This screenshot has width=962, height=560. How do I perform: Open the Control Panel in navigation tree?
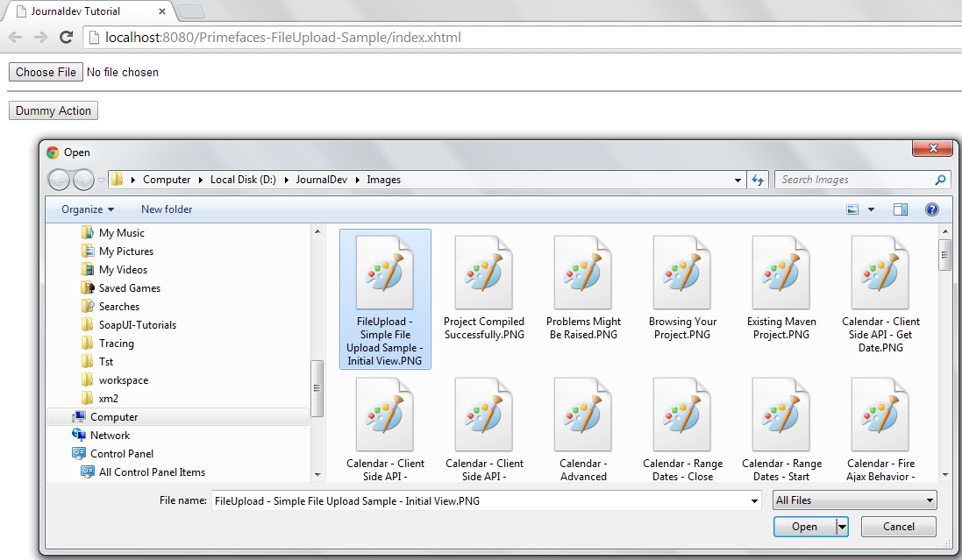click(x=121, y=454)
